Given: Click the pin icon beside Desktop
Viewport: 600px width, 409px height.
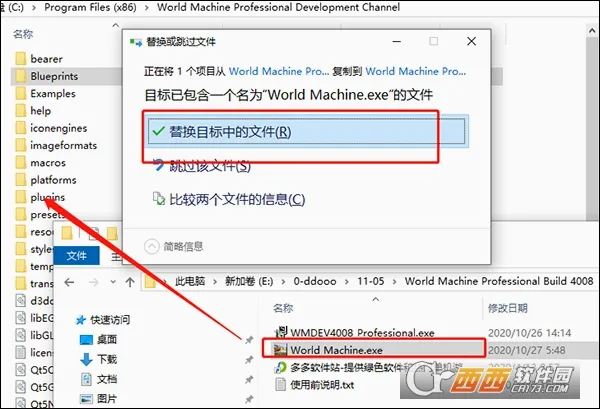Looking at the screenshot, I should 249,339.
